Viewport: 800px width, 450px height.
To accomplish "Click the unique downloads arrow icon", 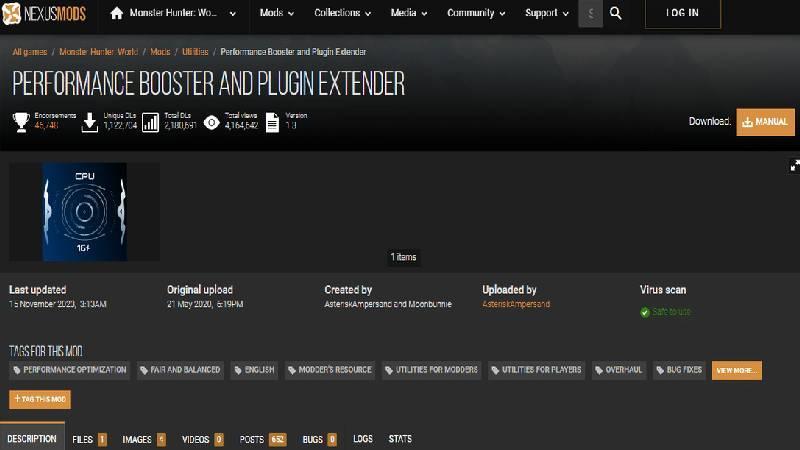I will [89, 122].
